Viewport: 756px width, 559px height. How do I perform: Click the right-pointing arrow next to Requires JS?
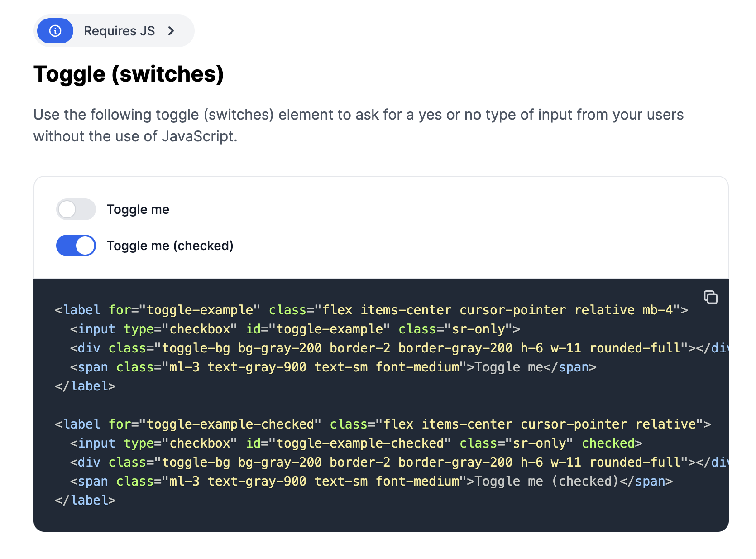click(171, 31)
